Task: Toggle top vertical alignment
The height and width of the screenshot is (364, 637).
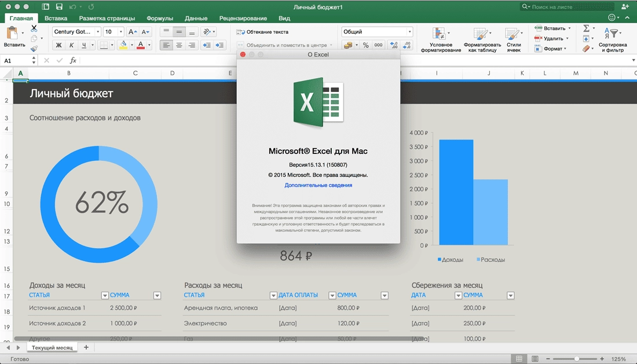Action: (166, 32)
